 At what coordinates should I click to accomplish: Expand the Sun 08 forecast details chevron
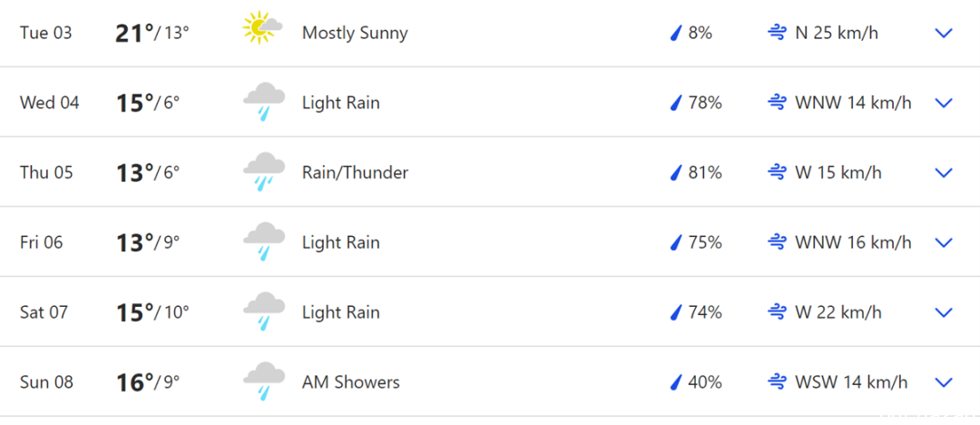(943, 381)
